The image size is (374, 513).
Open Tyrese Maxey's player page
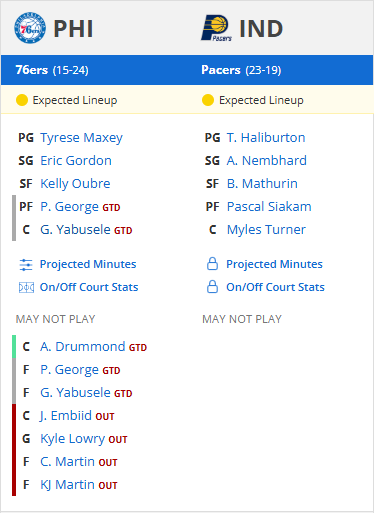click(x=81, y=138)
